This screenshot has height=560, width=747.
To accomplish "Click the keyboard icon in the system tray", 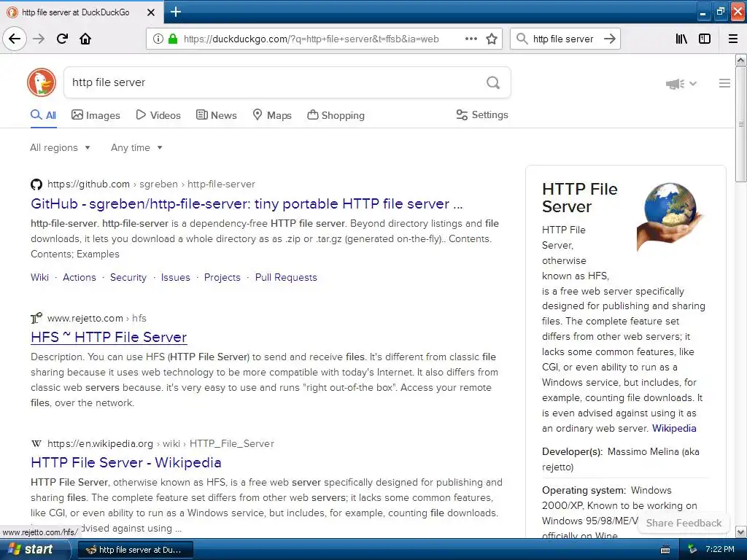I will coord(665,550).
